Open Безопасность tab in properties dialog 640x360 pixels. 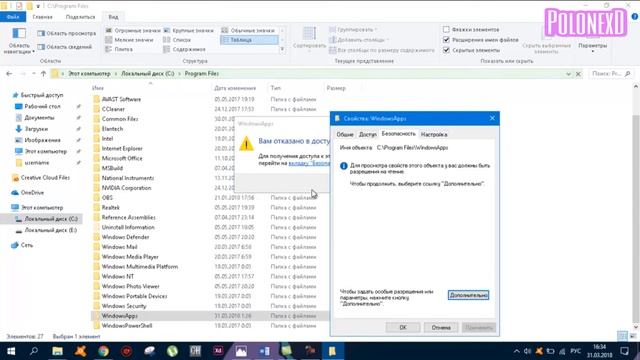pos(398,134)
